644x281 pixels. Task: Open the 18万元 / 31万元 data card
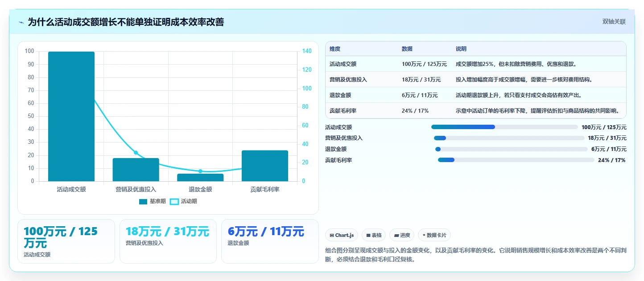pos(168,241)
